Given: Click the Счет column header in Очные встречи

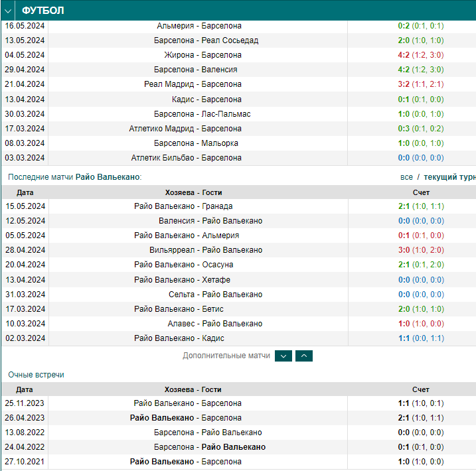Looking at the screenshot, I should [x=420, y=389].
